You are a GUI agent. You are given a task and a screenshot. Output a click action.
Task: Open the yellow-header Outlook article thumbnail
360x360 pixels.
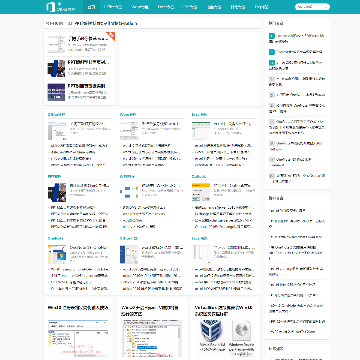coord(201,192)
